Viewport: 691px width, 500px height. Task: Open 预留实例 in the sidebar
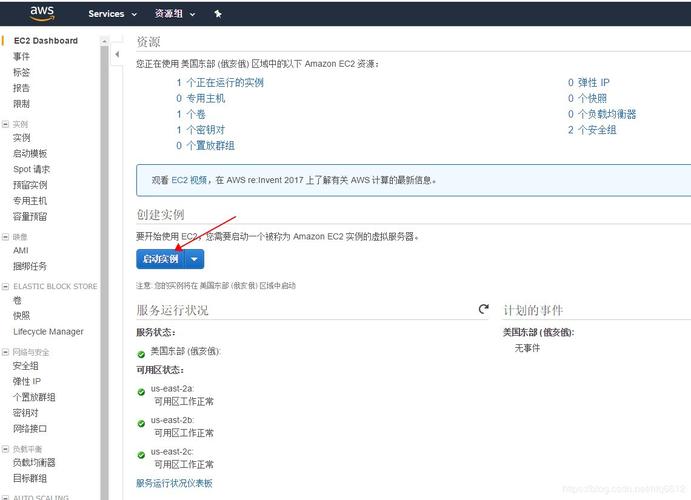tap(30, 185)
